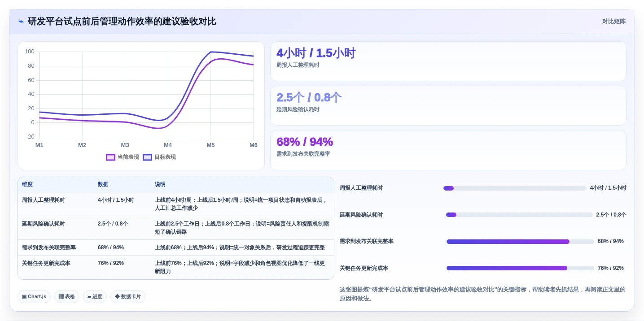This screenshot has width=644, height=321.
Task: Click 76% / 92% value beside progress bar
Action: pyautogui.click(x=611, y=268)
